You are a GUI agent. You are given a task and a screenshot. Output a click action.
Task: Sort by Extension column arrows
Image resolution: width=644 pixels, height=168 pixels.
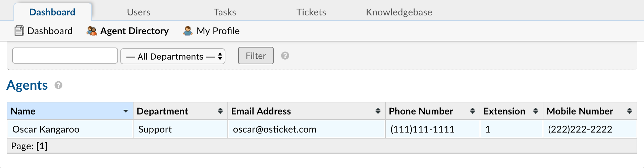536,111
